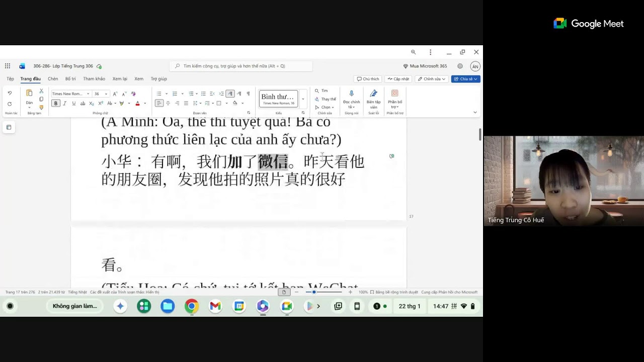Click the Chú thích (Comments) button
This screenshot has height=362, width=644.
click(x=368, y=79)
